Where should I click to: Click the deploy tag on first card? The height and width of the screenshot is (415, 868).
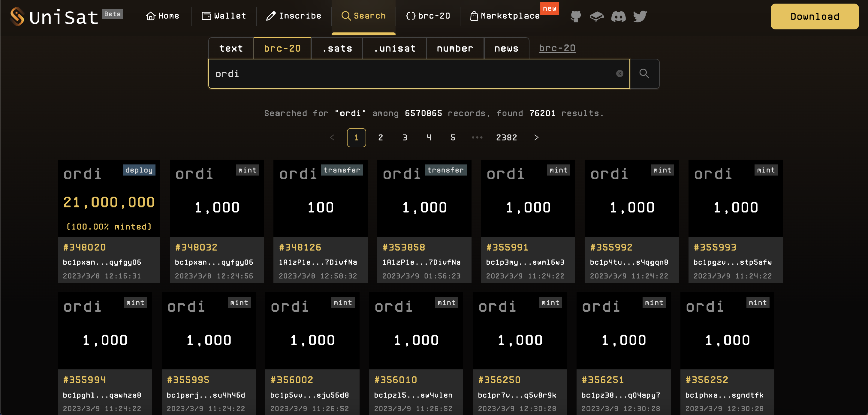(139, 170)
